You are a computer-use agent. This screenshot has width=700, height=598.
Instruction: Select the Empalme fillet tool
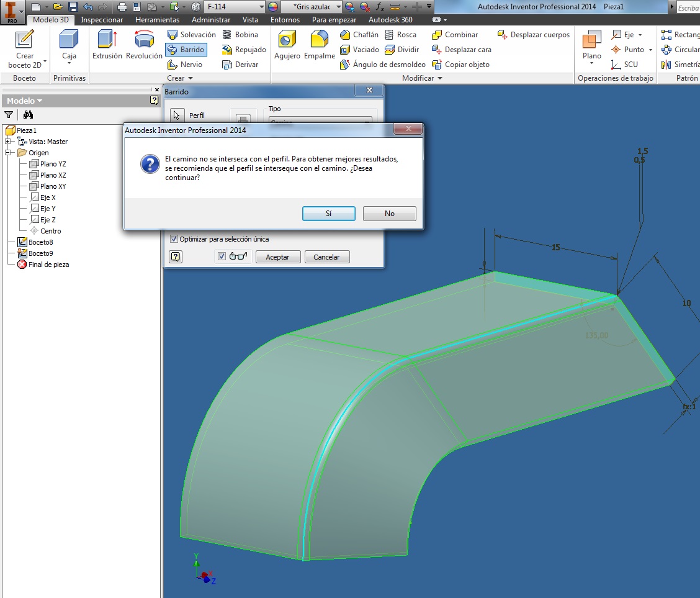click(319, 45)
